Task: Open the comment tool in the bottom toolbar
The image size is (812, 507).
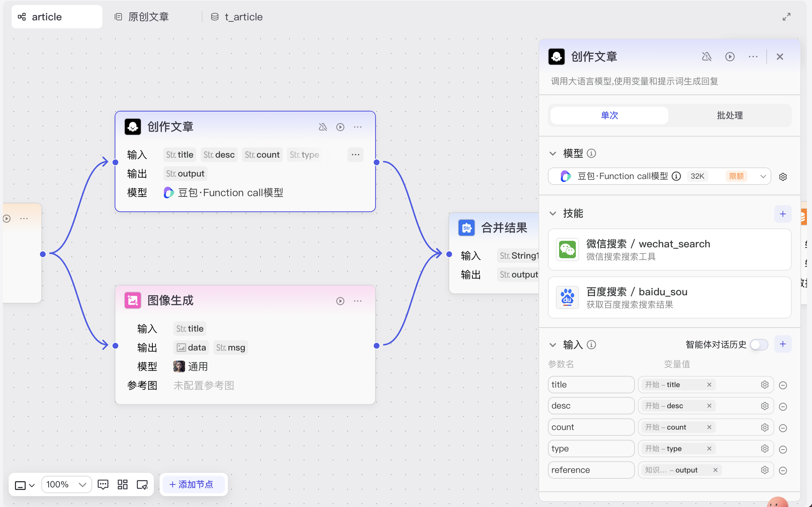Action: (103, 484)
